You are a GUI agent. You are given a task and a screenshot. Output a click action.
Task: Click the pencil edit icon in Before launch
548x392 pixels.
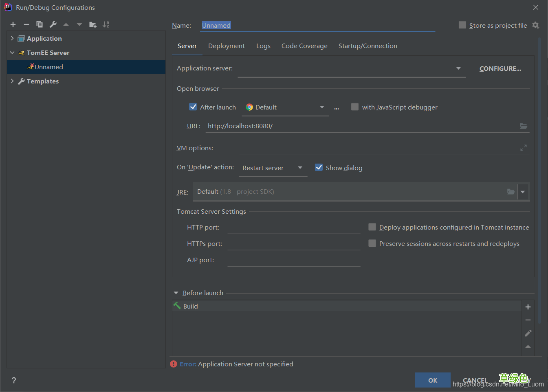point(528,333)
